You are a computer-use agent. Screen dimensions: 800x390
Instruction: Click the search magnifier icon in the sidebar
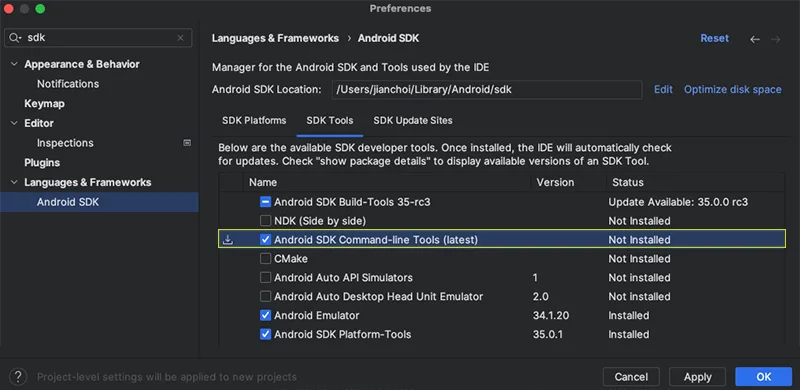14,38
